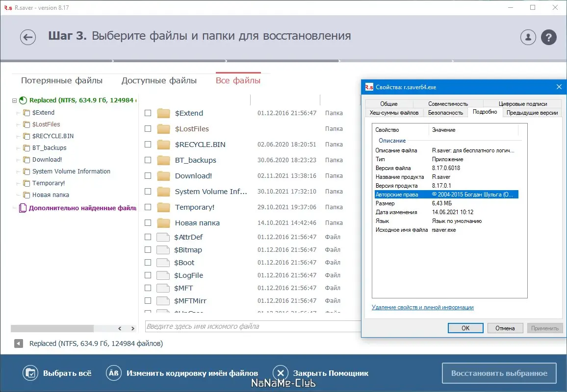This screenshot has height=392, width=567.
Task: Open the Общие tab in properties
Action: point(389,104)
